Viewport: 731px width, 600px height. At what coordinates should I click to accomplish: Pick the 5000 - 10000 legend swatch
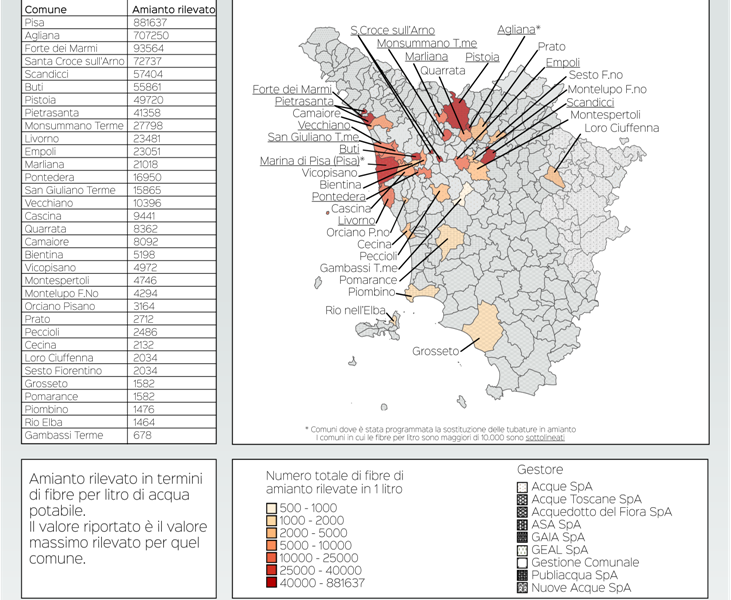[x=270, y=546]
